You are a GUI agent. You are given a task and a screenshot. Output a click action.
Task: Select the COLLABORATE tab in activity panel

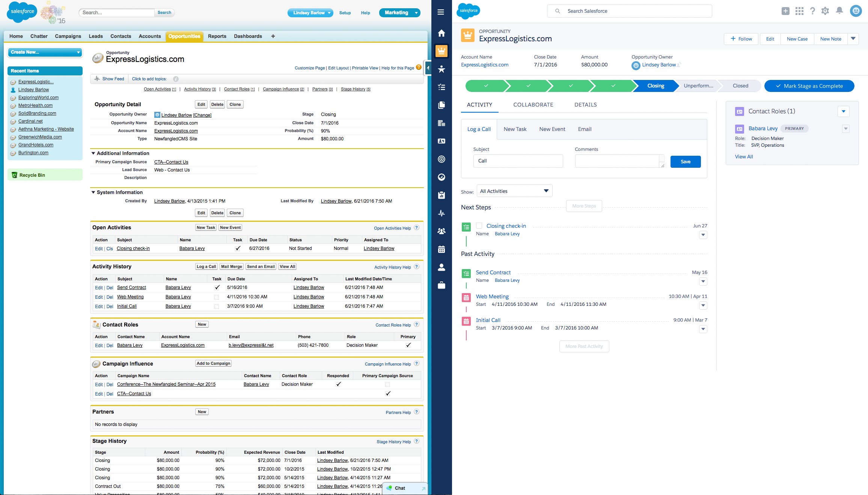[532, 104]
